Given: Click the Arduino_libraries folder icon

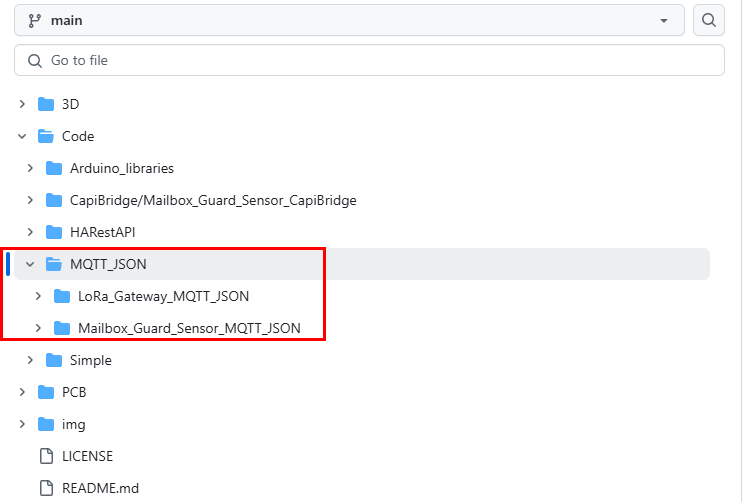Looking at the screenshot, I should (x=54, y=168).
